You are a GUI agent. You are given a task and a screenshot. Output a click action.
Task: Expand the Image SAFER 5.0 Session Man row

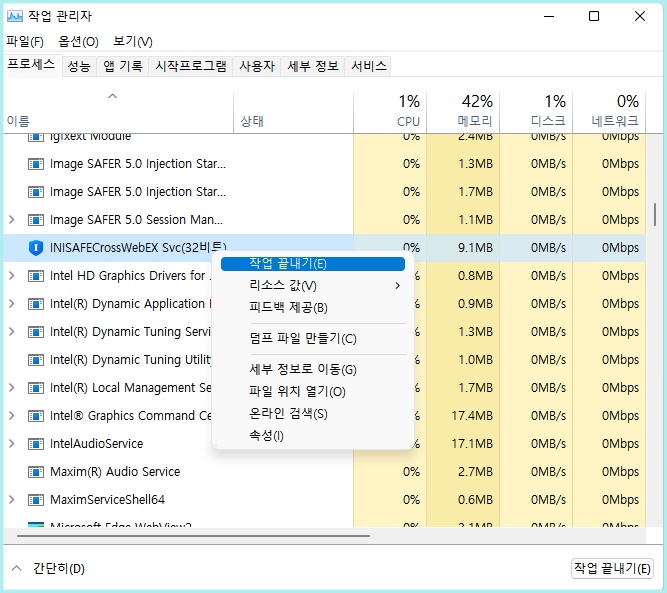tap(12, 220)
